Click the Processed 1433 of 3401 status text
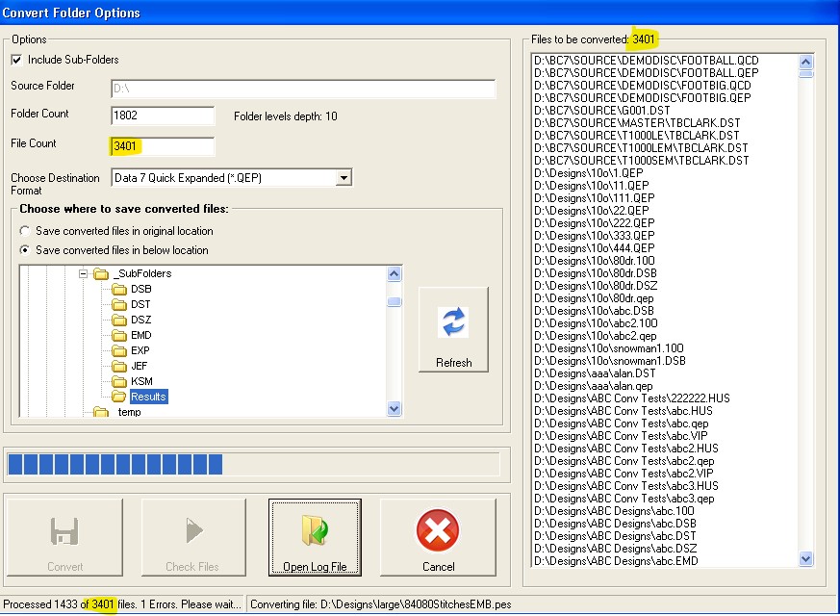This screenshot has height=616, width=840. [x=122, y=604]
